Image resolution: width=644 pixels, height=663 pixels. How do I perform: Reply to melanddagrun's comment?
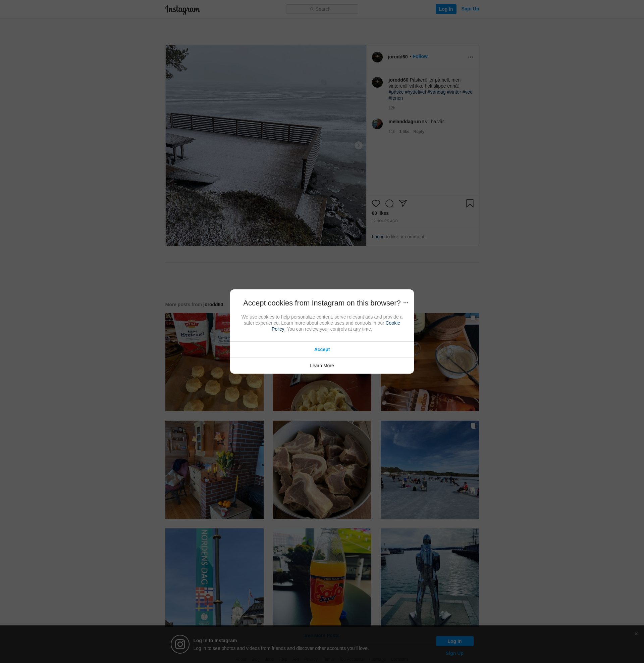418,132
